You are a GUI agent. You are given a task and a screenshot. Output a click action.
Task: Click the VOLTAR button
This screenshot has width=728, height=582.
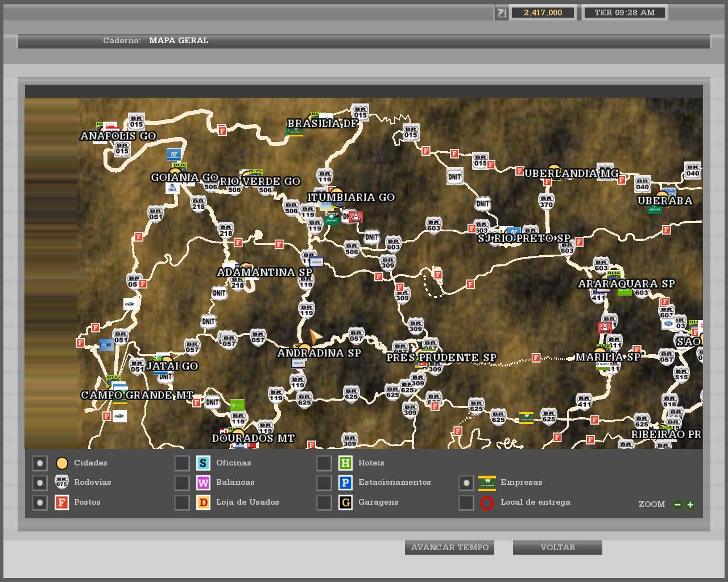click(x=557, y=547)
